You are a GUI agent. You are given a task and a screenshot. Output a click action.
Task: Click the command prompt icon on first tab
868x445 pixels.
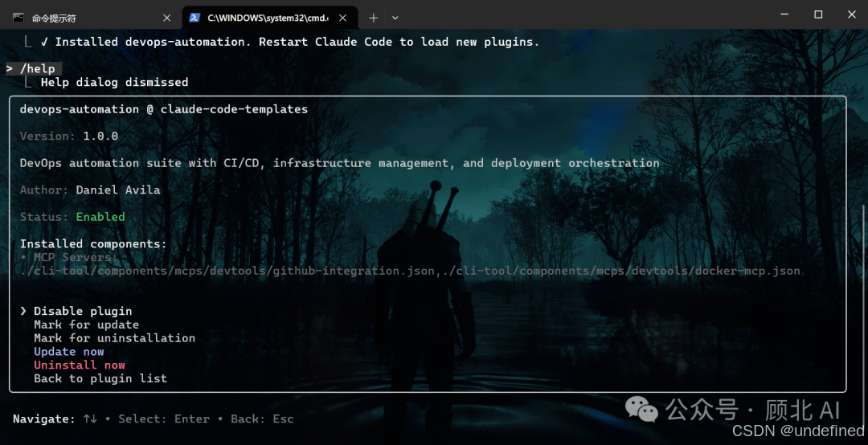pyautogui.click(x=18, y=18)
